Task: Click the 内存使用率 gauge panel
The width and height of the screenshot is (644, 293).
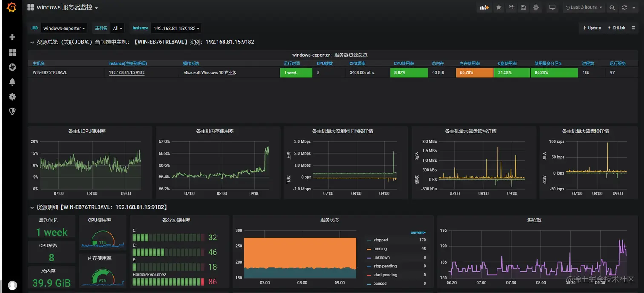Action: tap(103, 271)
